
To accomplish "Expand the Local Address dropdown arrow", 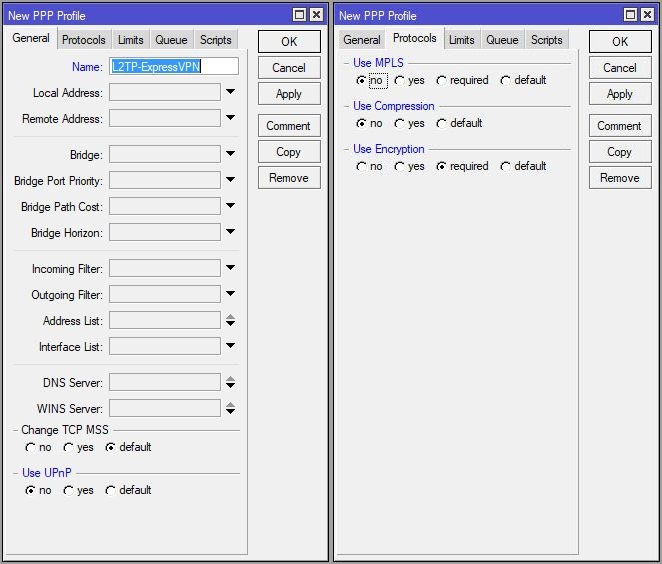I will pos(230,92).
